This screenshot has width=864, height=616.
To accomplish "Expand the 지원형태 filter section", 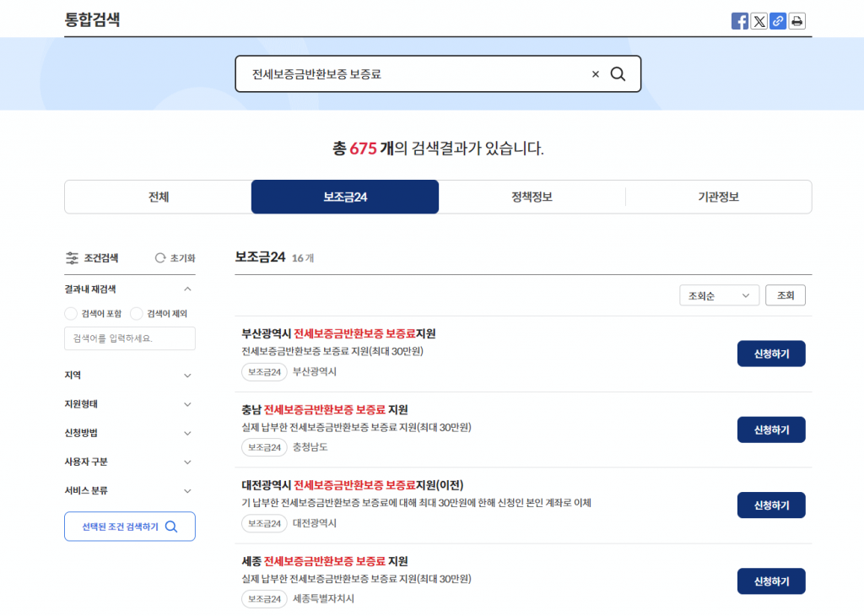I will click(x=187, y=404).
